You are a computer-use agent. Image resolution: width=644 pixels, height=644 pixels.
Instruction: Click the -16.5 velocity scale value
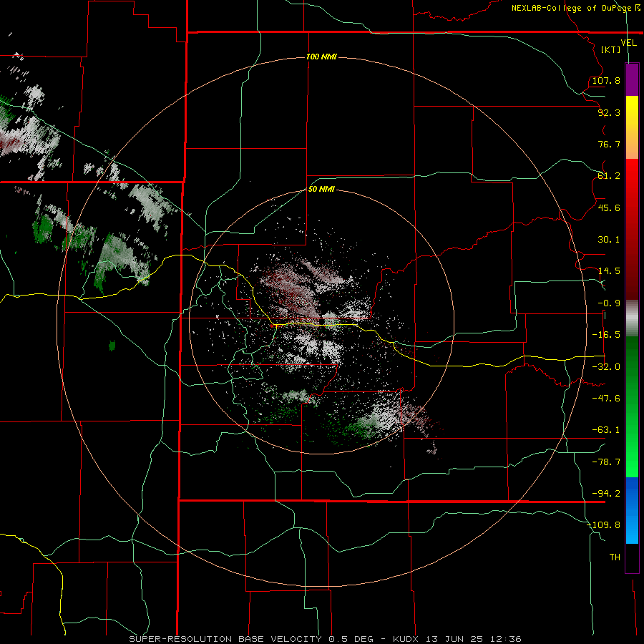pyautogui.click(x=606, y=335)
